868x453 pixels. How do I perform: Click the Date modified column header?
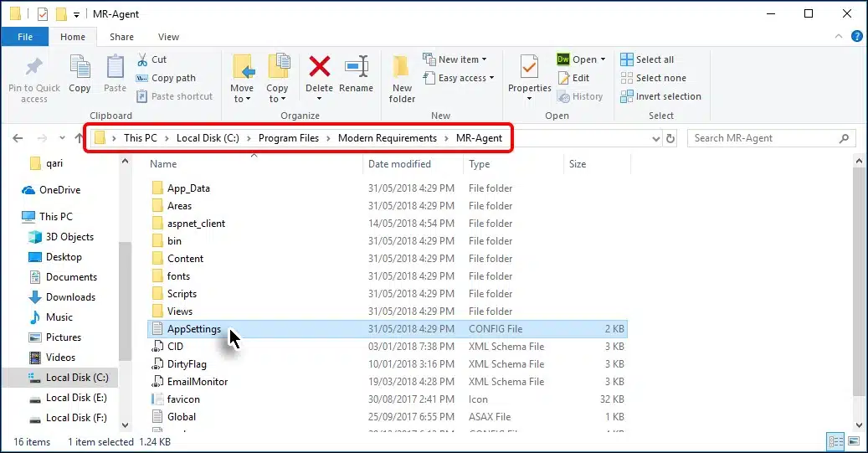coord(400,164)
